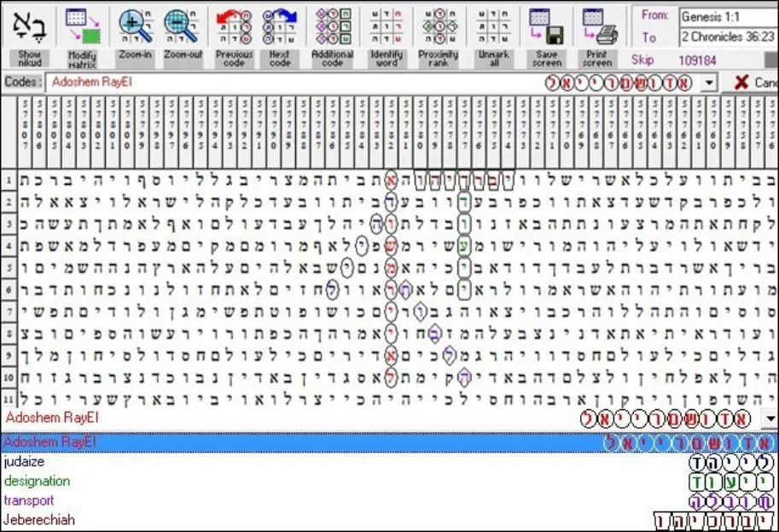Click matrix row header 1

click(9, 180)
